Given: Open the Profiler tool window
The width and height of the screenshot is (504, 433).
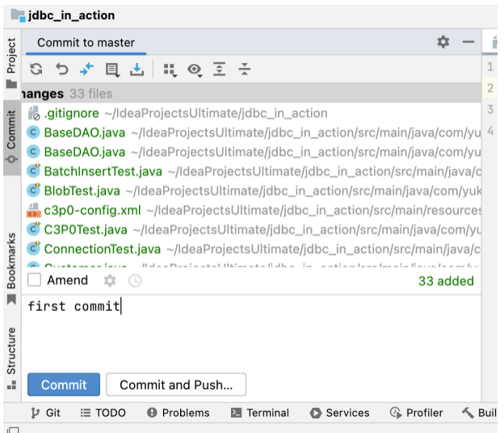Looking at the screenshot, I should [x=416, y=413].
